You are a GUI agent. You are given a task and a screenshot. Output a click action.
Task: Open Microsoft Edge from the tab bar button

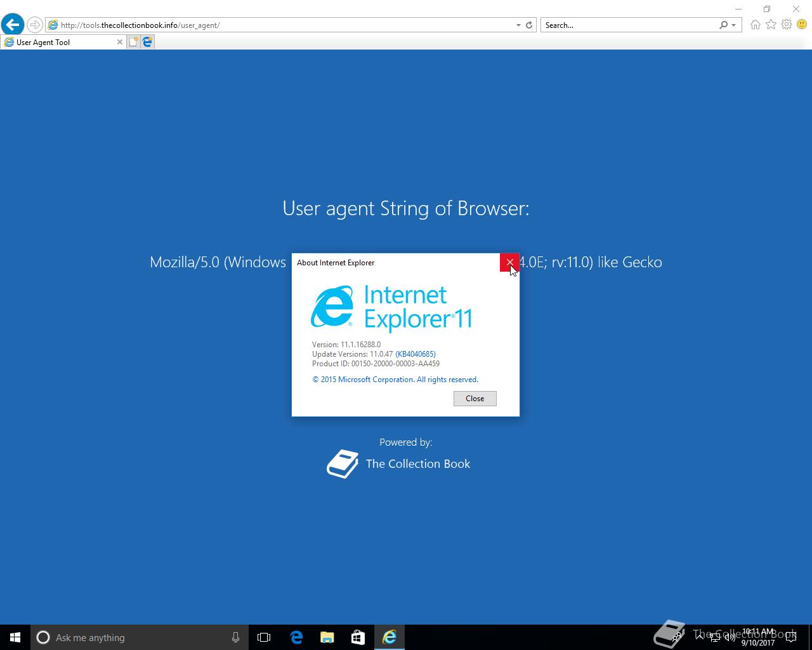click(x=147, y=42)
